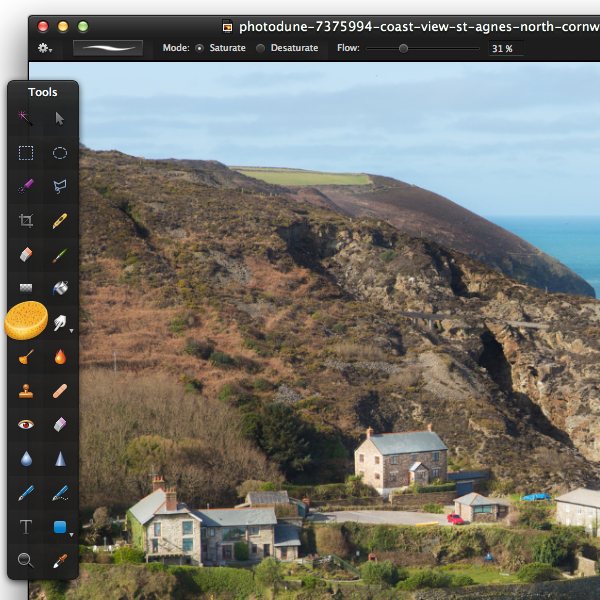Select the Pen tool
Image resolution: width=600 pixels, height=600 pixels.
pos(26,493)
